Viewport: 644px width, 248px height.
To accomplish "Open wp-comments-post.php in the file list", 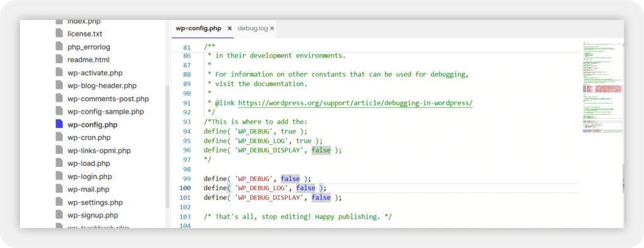I will pos(108,99).
